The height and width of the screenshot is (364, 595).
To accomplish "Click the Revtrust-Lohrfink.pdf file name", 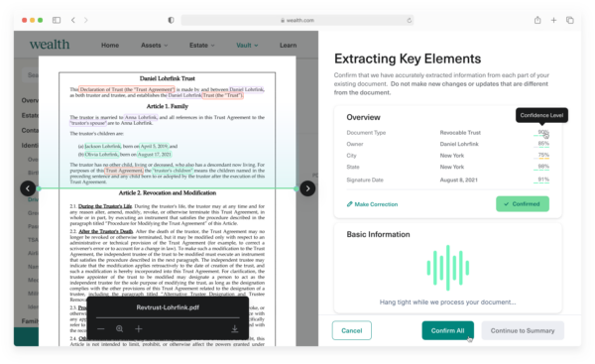I will point(168,307).
